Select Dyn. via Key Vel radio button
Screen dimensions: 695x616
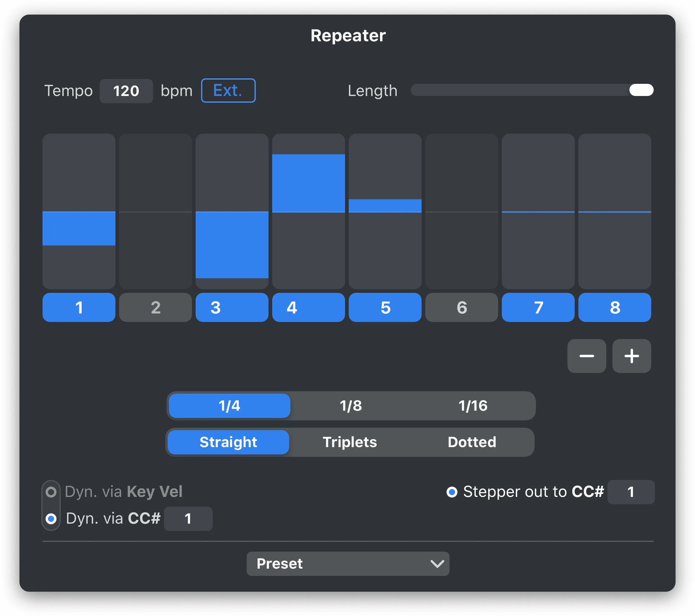pyautogui.click(x=51, y=491)
